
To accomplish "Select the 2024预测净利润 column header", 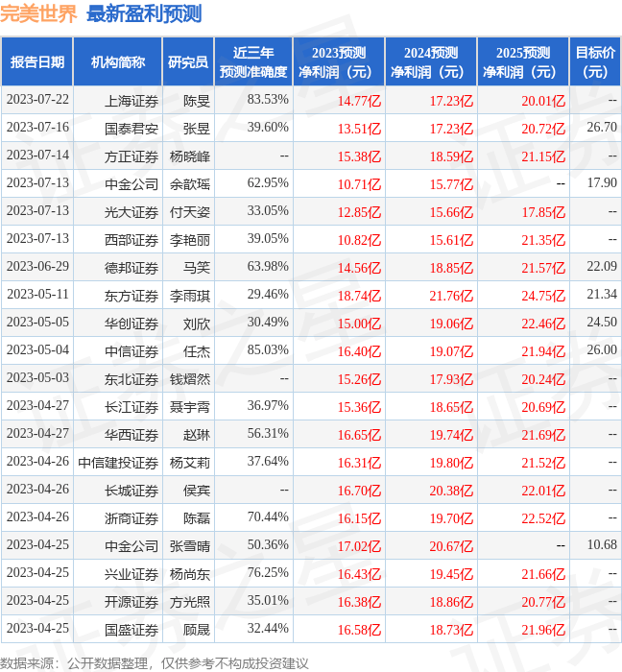I will 431,61.
